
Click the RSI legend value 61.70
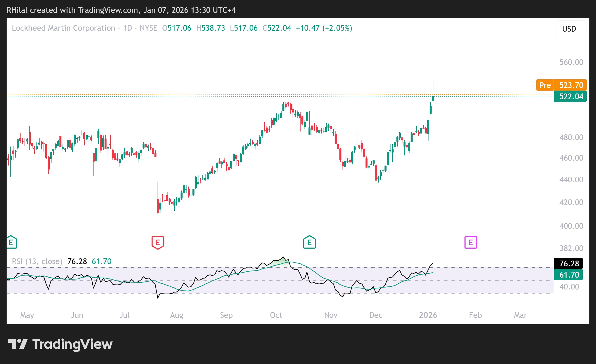102,261
